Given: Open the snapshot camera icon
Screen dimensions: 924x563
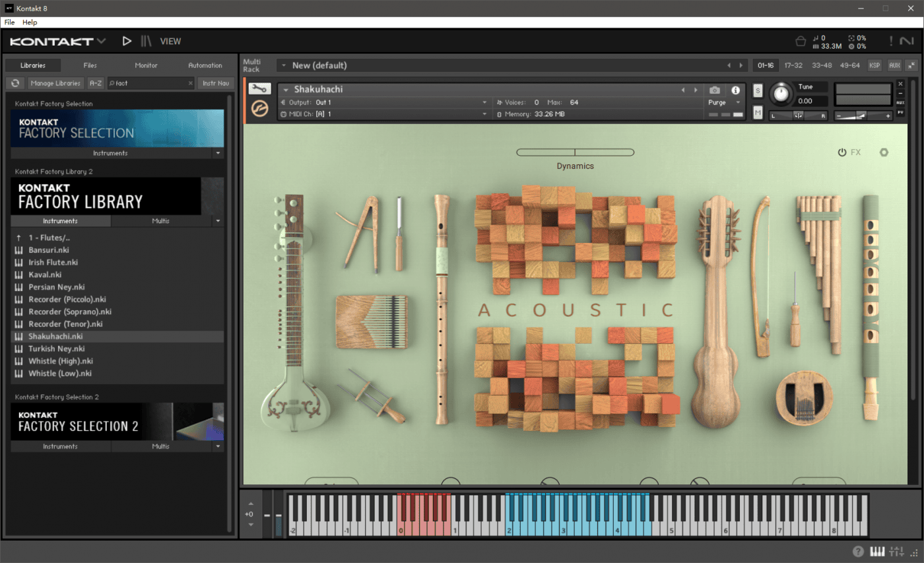Looking at the screenshot, I should [x=714, y=90].
